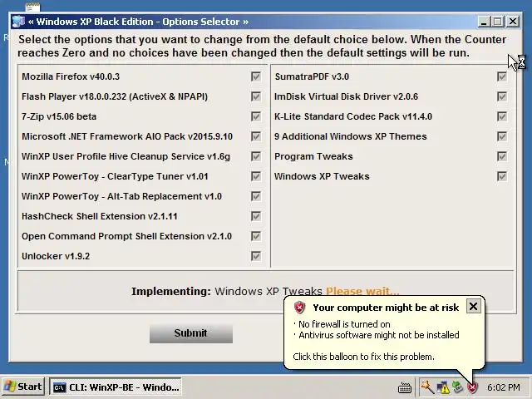The height and width of the screenshot is (399, 532).
Task: Toggle the SumatraPDF v3.0 checkbox
Action: (x=502, y=76)
